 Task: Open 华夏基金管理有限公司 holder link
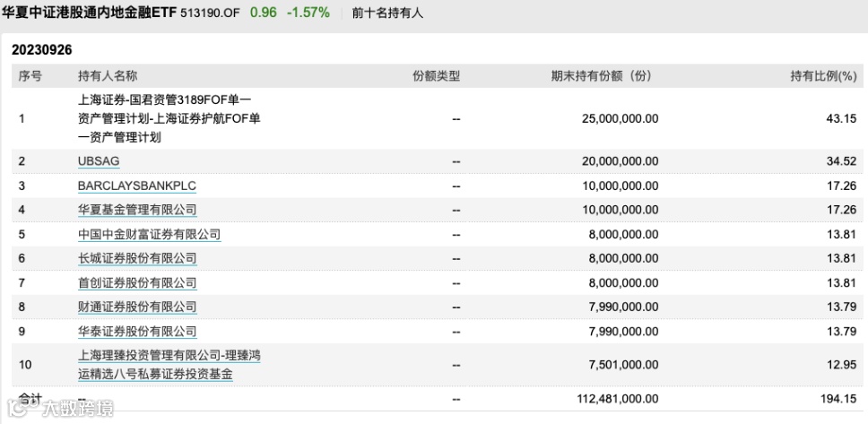137,210
